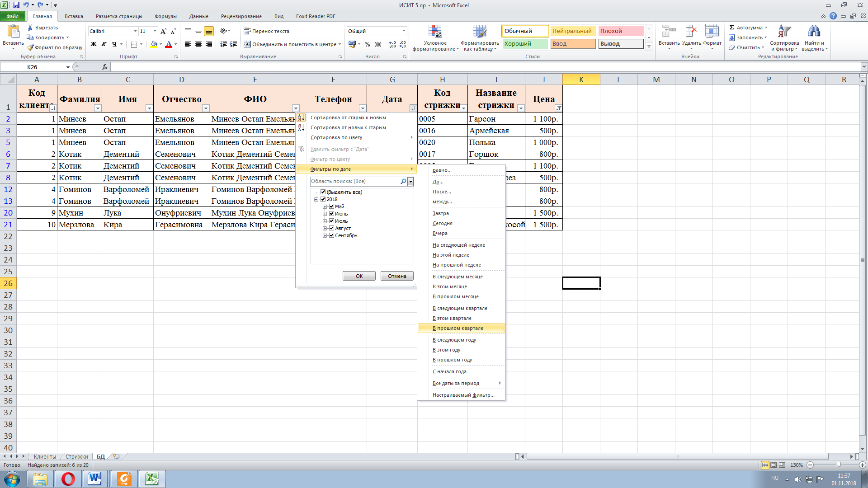Click the zoom slider in the status bar
This screenshot has height=488, width=868.
(x=839, y=465)
